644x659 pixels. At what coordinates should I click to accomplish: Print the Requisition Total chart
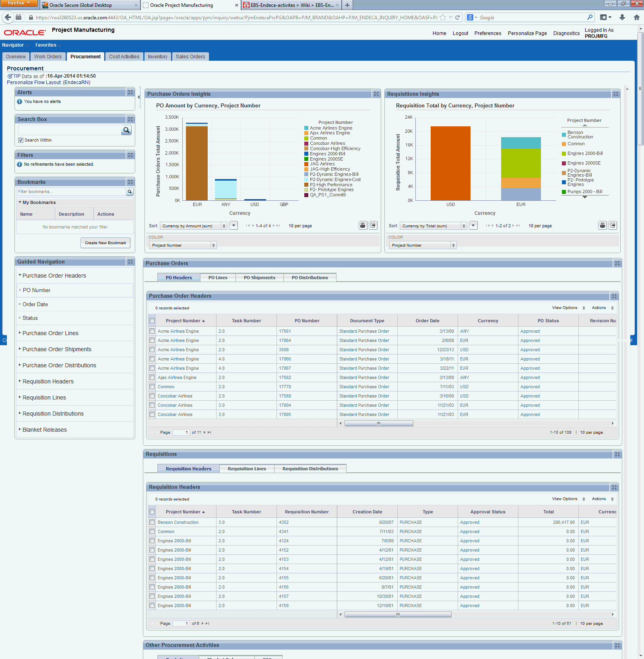tap(602, 225)
